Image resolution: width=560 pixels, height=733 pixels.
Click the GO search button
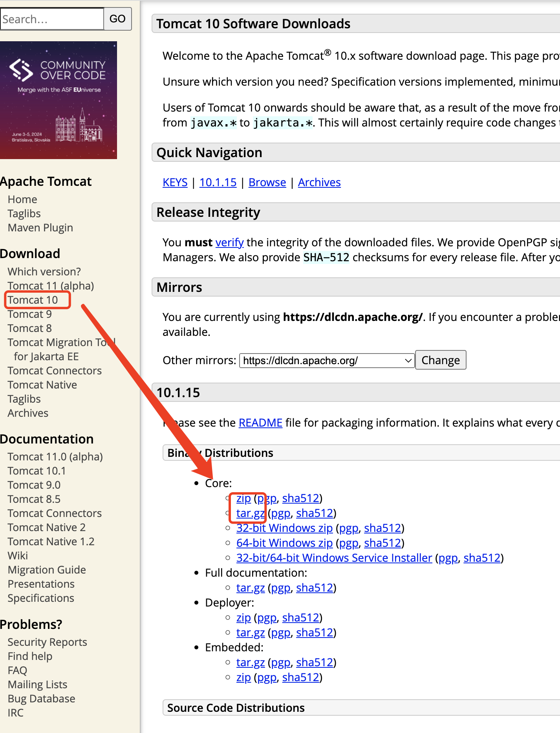pyautogui.click(x=117, y=19)
